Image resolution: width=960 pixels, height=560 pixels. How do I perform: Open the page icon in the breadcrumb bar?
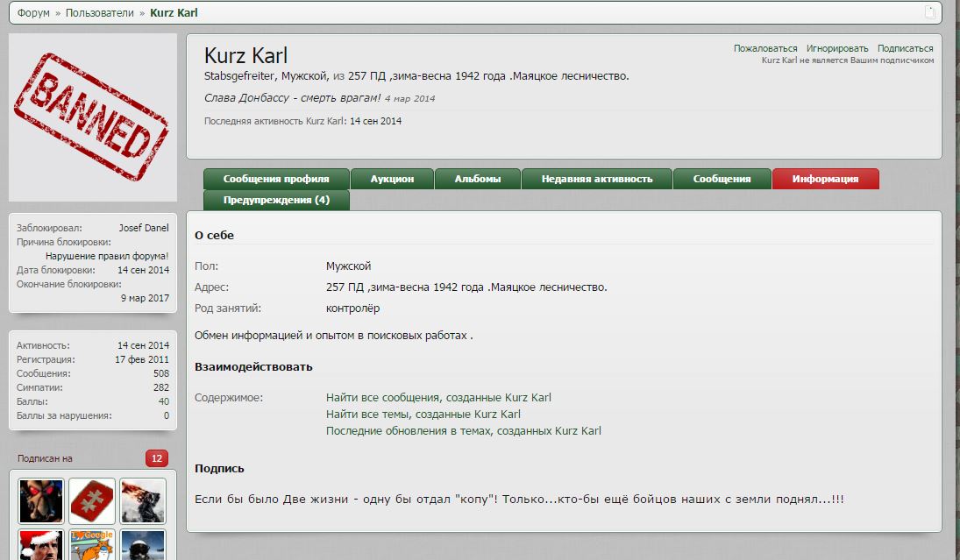click(929, 12)
